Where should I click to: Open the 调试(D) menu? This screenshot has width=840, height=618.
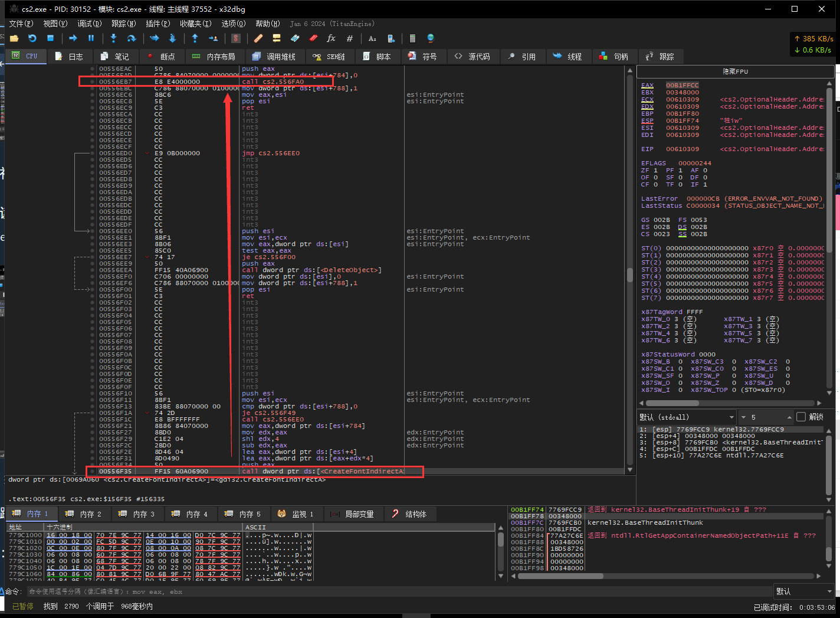click(x=90, y=24)
